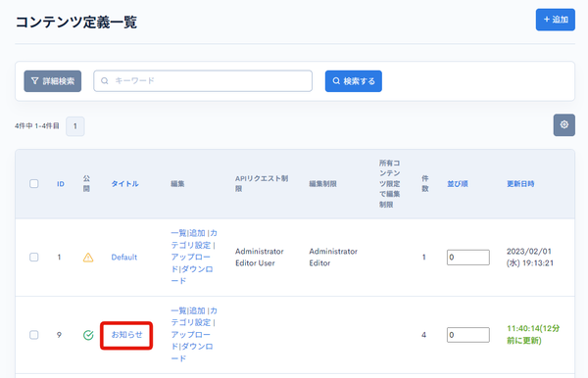Open the 詳細検索 filter button
This screenshot has height=378, width=588.
53,81
